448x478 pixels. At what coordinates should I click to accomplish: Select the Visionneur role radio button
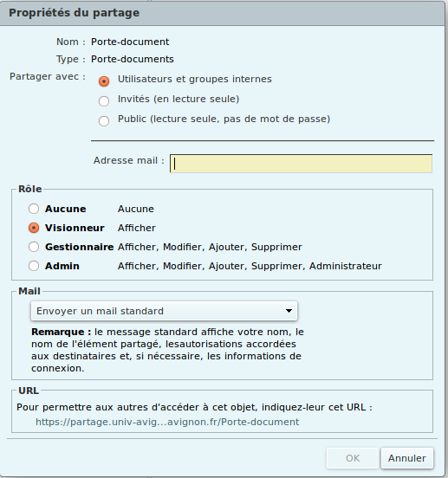tap(34, 228)
